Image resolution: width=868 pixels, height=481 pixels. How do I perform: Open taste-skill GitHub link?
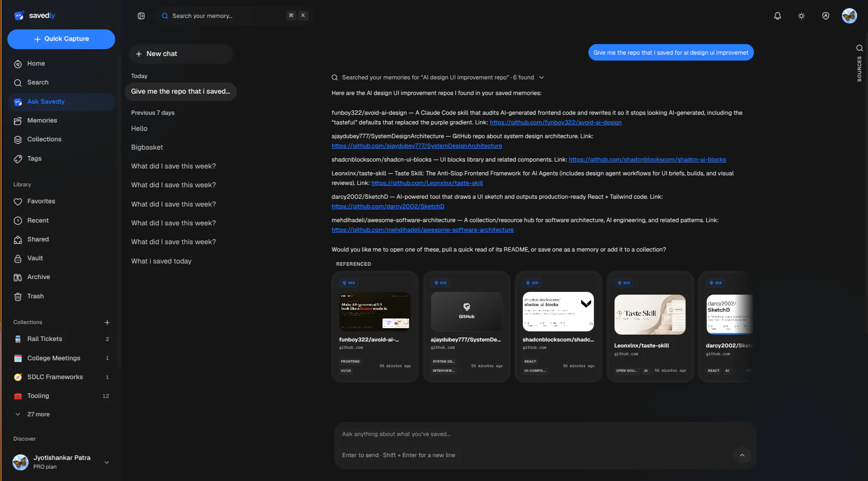pos(427,183)
